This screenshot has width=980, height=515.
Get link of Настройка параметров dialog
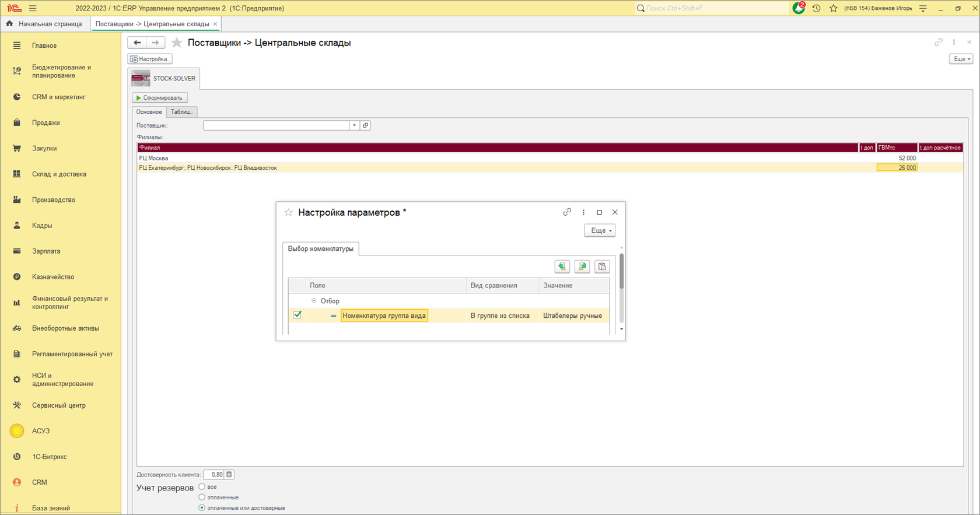[567, 212]
